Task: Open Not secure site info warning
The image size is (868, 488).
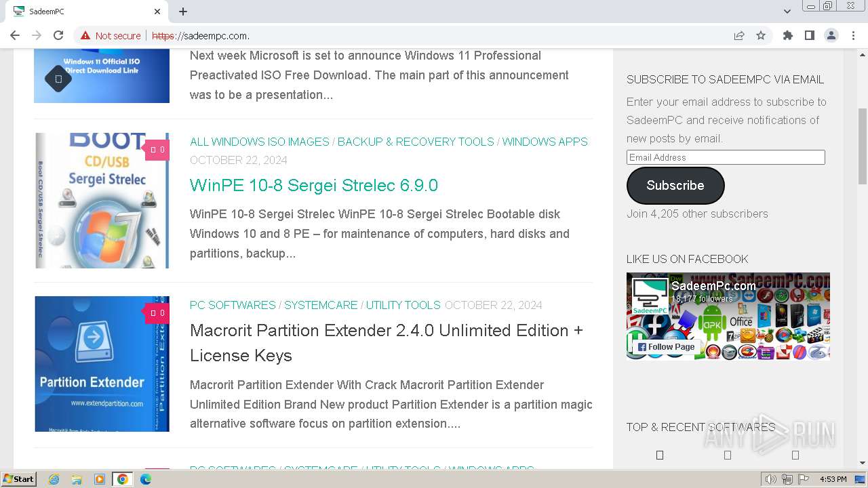Action: [111, 35]
